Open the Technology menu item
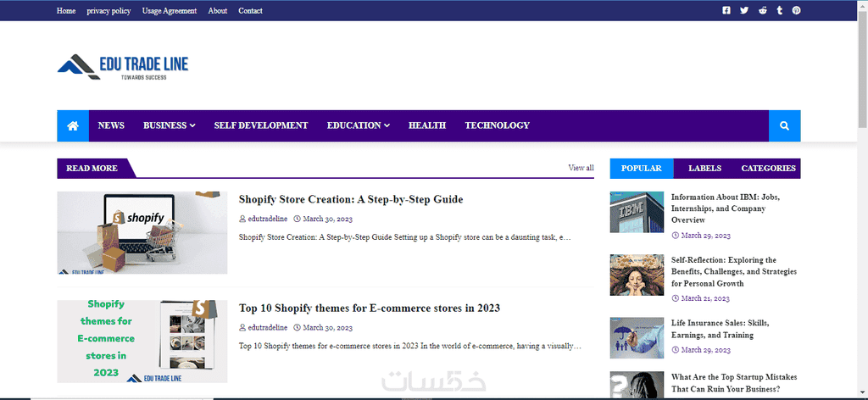 (x=497, y=125)
